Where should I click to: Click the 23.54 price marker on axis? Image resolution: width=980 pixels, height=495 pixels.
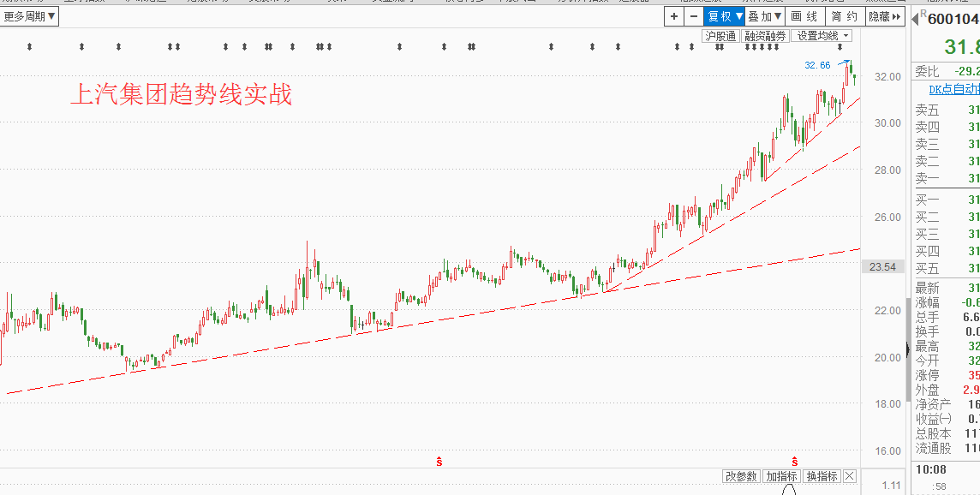(882, 267)
